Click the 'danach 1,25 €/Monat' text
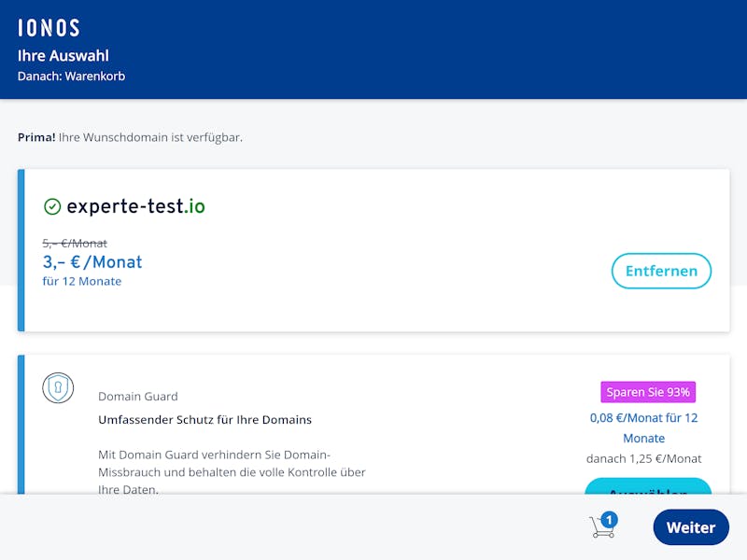The image size is (747, 560). pyautogui.click(x=643, y=458)
